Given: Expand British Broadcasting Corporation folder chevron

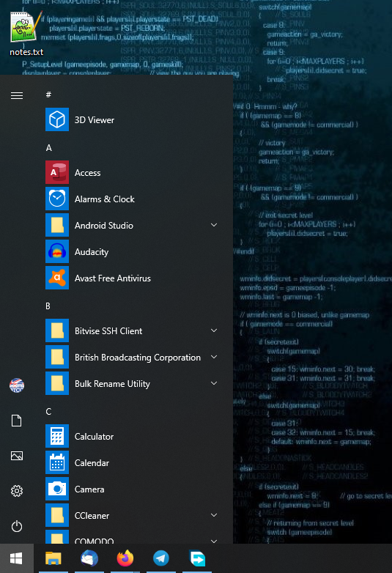Looking at the screenshot, I should click(214, 357).
